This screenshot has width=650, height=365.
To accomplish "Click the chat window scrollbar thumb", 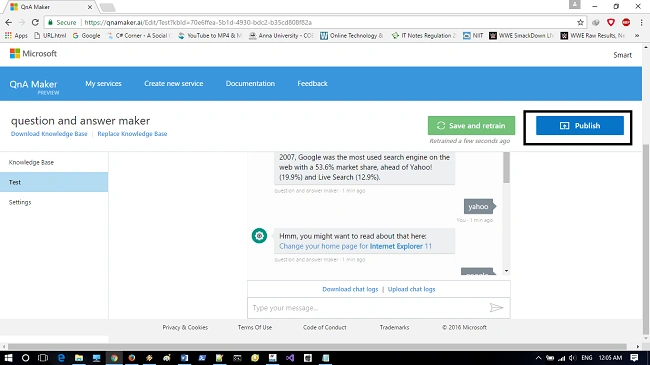I will pyautogui.click(x=506, y=167).
